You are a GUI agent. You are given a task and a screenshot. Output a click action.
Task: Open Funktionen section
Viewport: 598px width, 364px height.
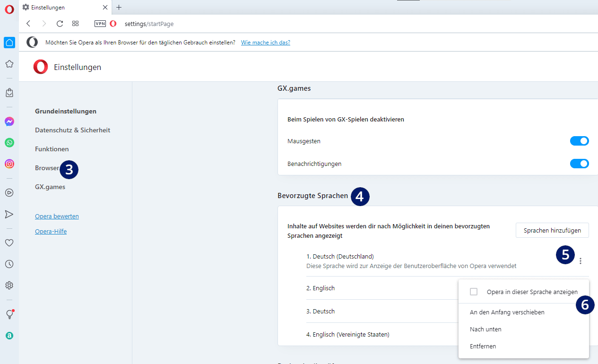tap(52, 149)
